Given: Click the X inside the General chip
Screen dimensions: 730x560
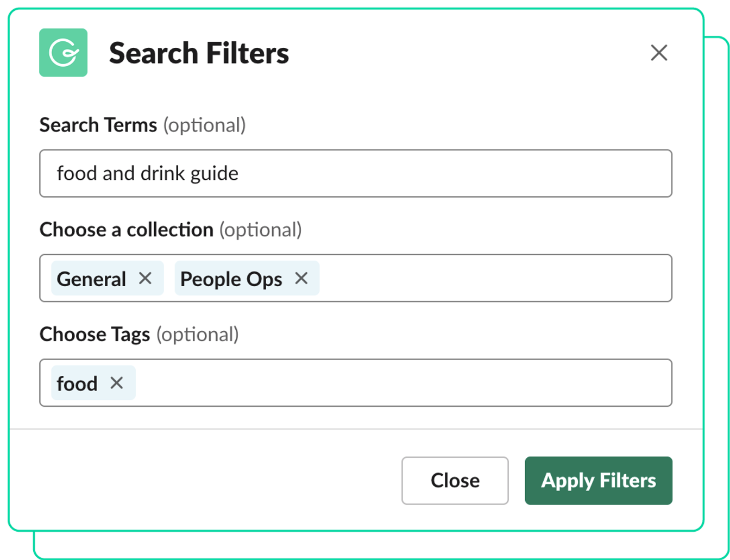Looking at the screenshot, I should (146, 279).
